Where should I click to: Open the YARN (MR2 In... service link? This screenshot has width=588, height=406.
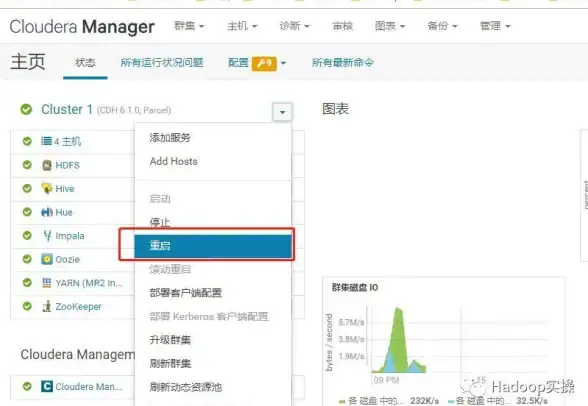coord(89,283)
